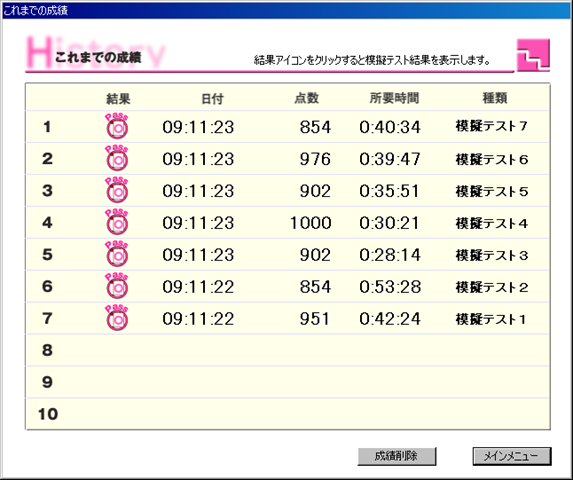
Task: Click the pink staircase logo icon
Action: point(533,55)
